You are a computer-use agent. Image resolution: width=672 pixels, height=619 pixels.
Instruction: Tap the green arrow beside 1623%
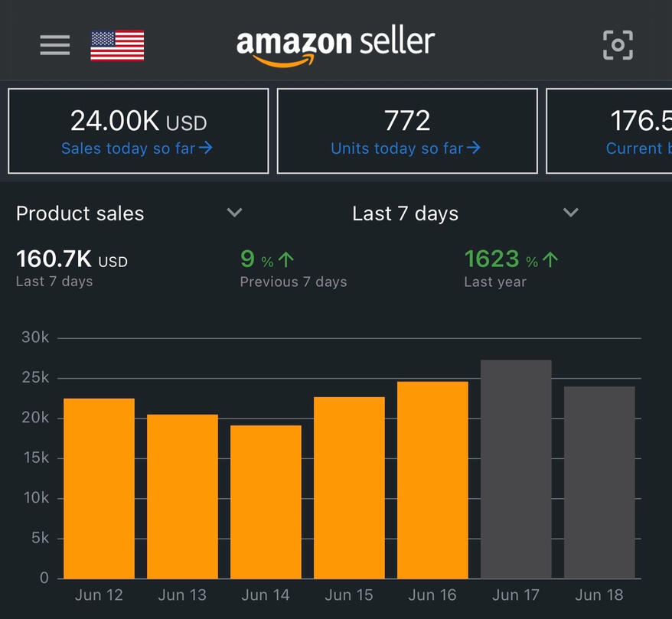tap(550, 260)
